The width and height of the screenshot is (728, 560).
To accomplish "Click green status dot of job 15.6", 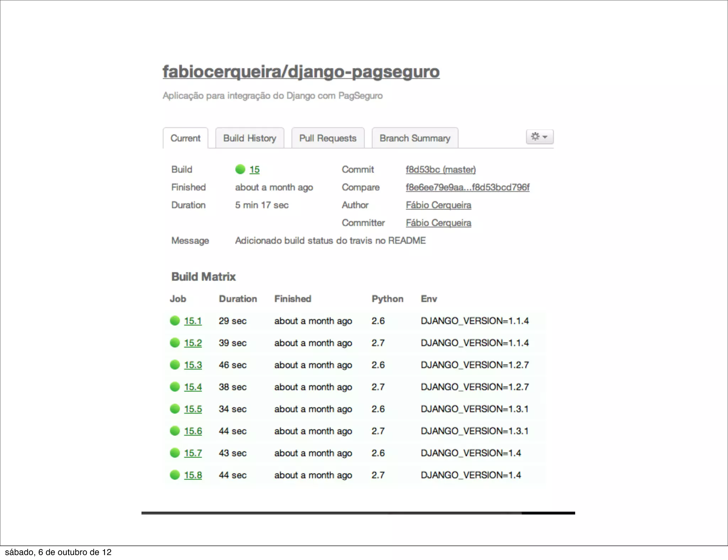I will tap(175, 431).
